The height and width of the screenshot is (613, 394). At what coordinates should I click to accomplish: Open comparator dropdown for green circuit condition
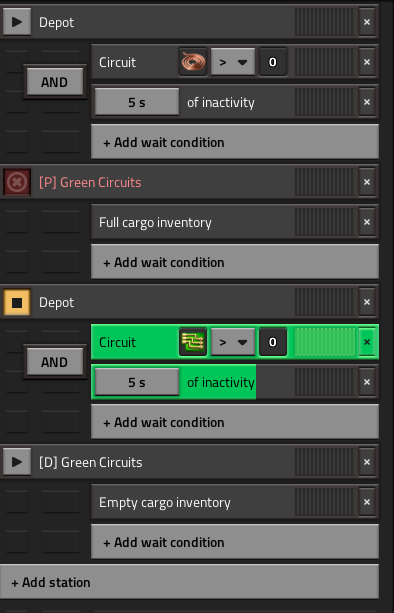(x=233, y=342)
